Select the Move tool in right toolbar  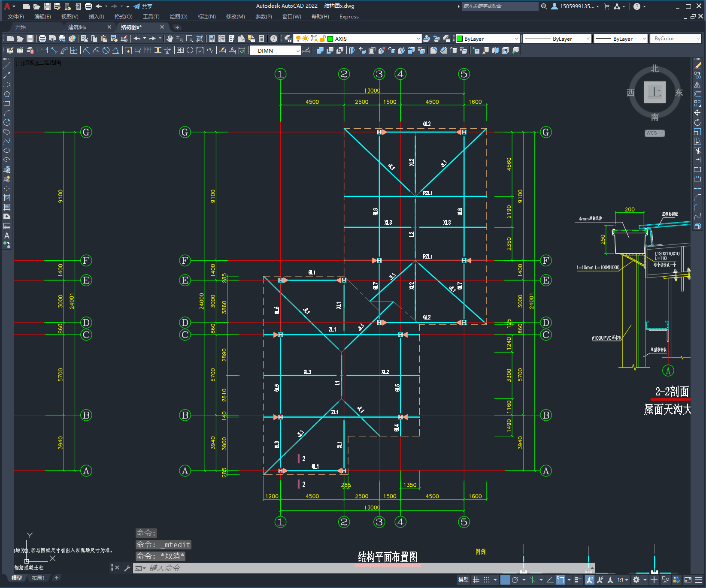pyautogui.click(x=697, y=113)
